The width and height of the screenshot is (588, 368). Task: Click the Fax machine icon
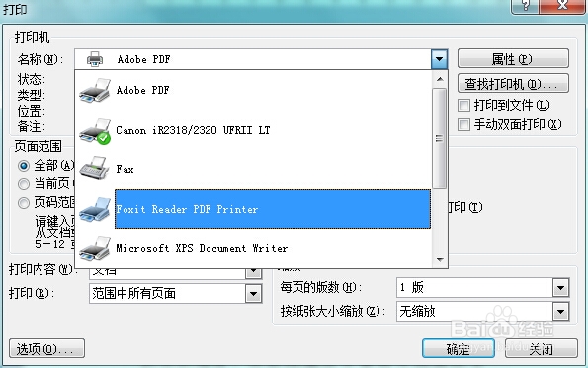94,169
